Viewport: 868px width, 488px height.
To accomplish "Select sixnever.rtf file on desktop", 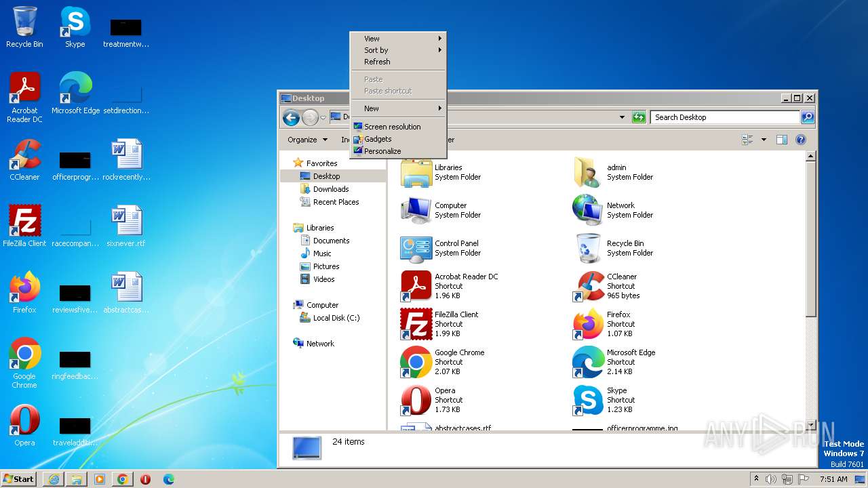I will point(126,226).
